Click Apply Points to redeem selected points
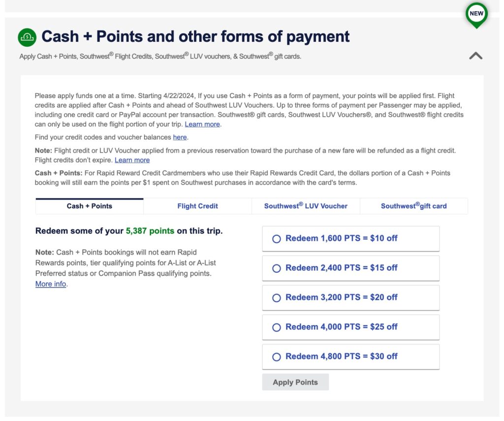 point(295,382)
